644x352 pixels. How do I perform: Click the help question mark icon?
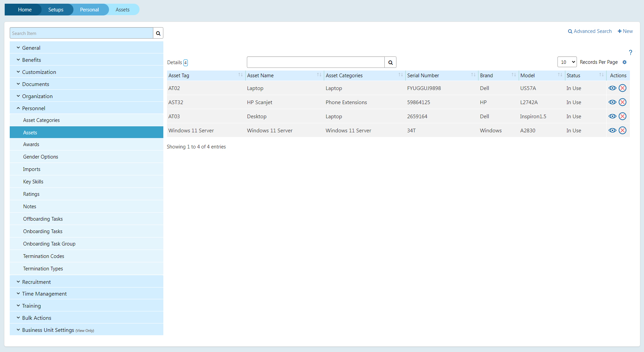click(x=631, y=53)
